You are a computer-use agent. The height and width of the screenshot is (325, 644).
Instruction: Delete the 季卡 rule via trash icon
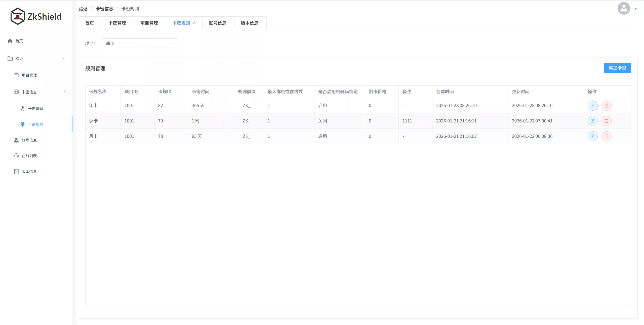606,121
